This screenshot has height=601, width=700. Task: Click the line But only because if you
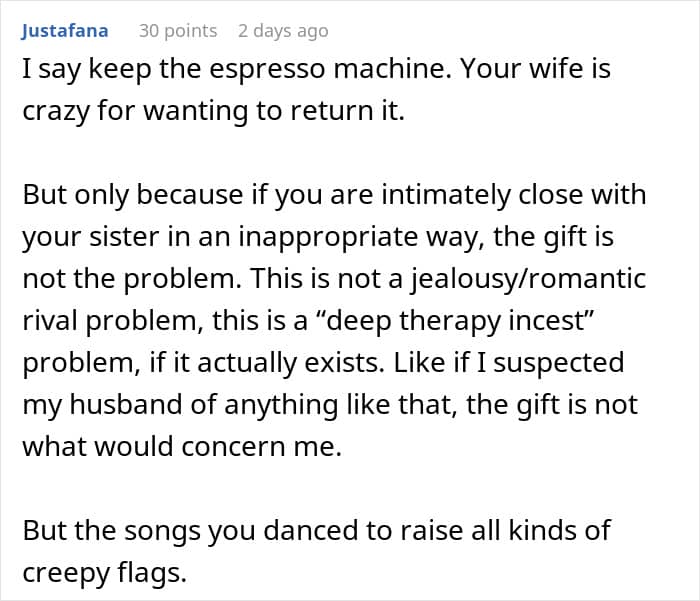334,196
